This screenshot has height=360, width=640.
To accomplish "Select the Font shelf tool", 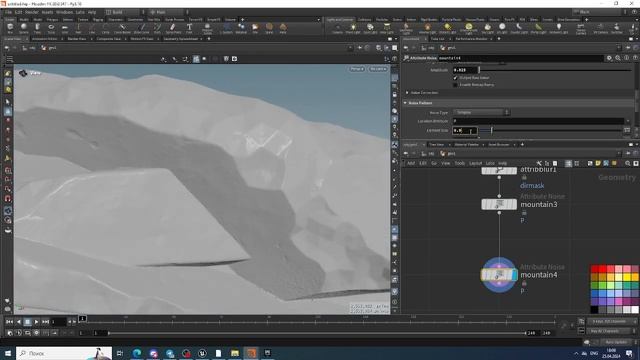I will [x=189, y=28].
